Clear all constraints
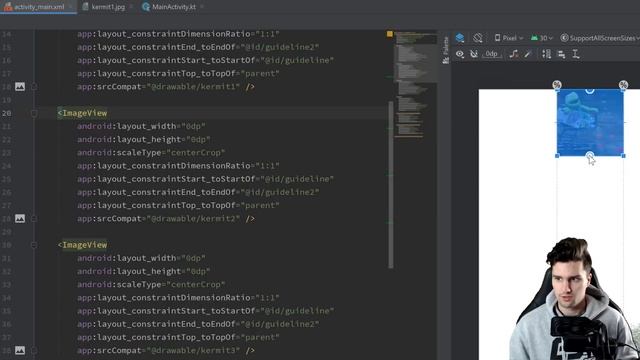Image resolution: width=640 pixels, height=360 pixels. click(x=514, y=54)
